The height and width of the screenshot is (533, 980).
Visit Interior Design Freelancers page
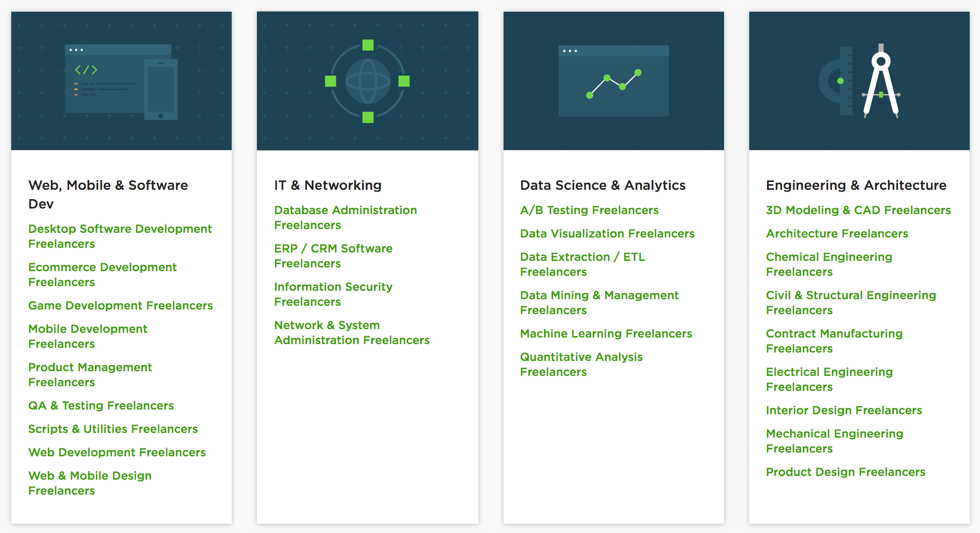pyautogui.click(x=844, y=410)
